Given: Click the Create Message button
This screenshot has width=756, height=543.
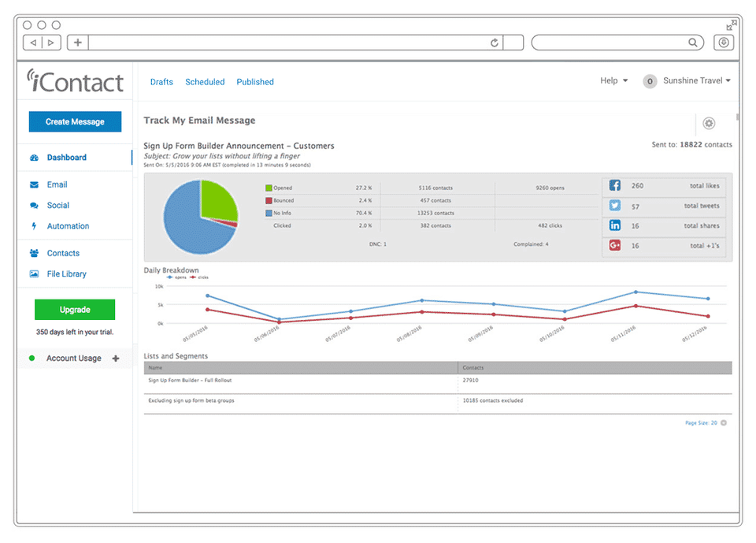Looking at the screenshot, I should (75, 122).
